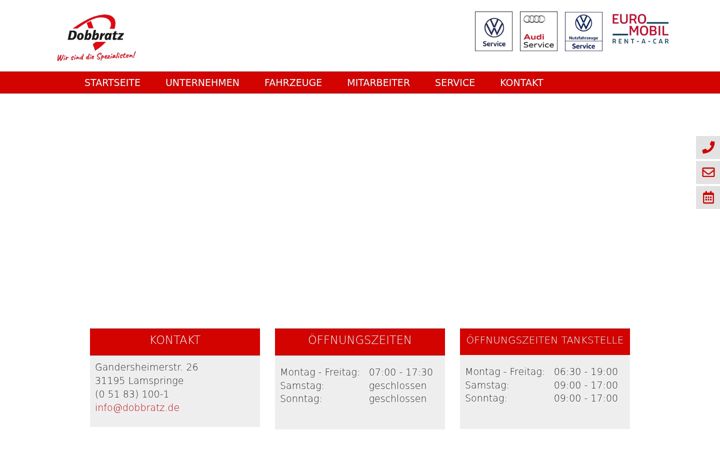
Task: Click the calendar appointment icon
Action: coord(708,197)
